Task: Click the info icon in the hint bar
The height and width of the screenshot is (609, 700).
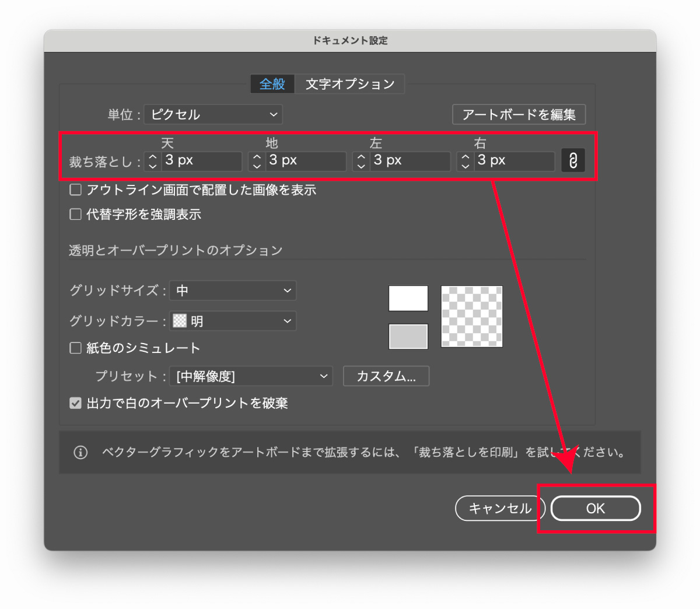Action: point(80,453)
